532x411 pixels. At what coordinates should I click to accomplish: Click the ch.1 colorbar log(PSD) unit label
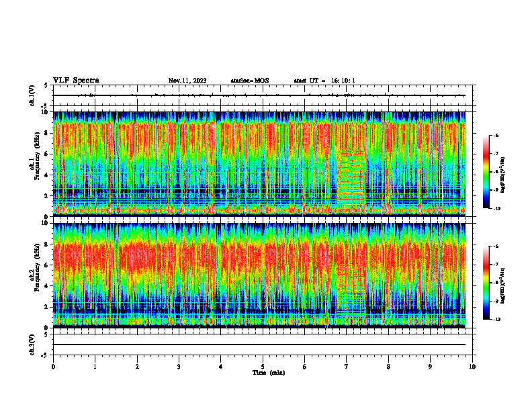[504, 175]
